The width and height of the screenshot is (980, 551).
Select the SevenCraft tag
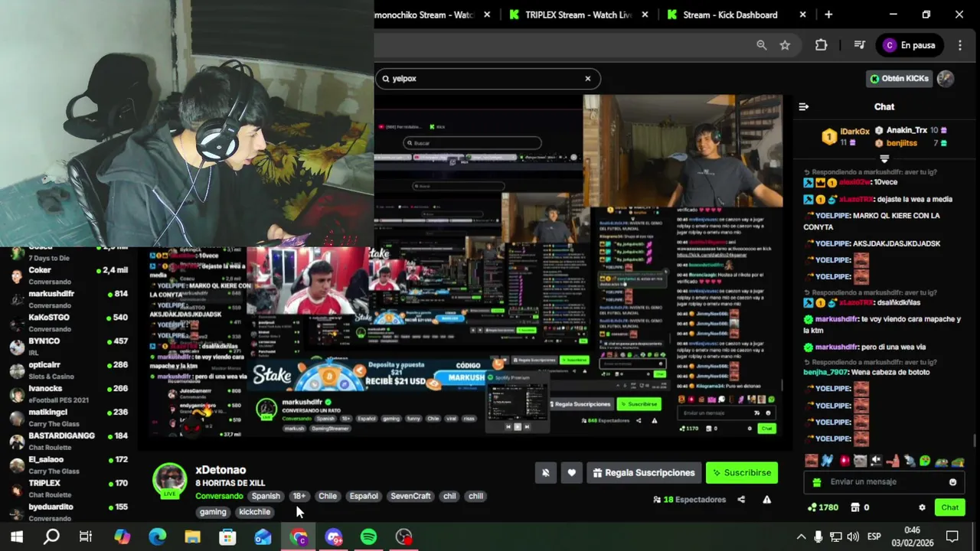[410, 496]
